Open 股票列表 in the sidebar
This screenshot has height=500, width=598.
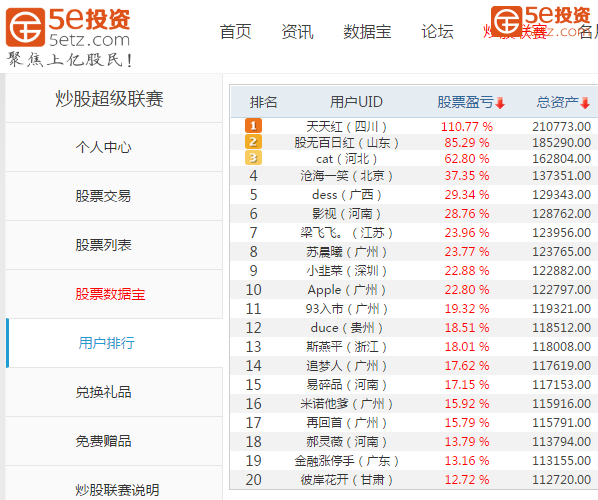103,245
